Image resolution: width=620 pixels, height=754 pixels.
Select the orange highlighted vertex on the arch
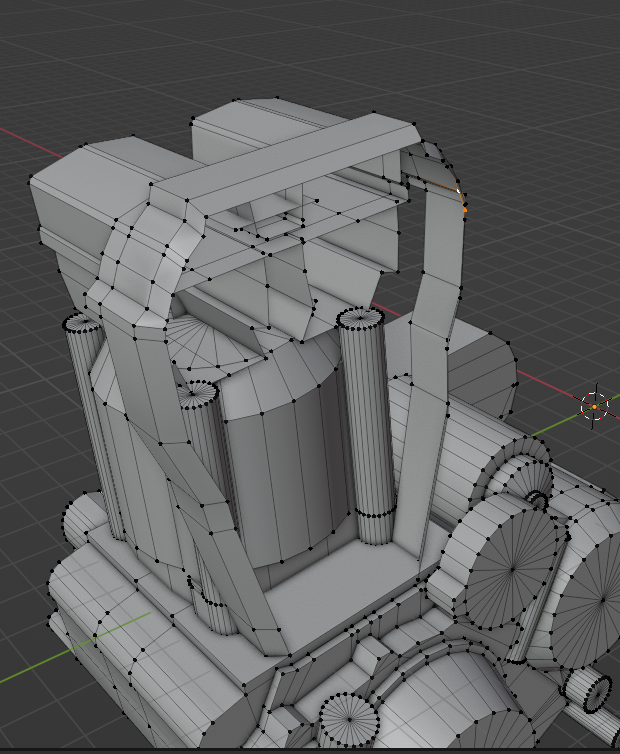point(465,210)
